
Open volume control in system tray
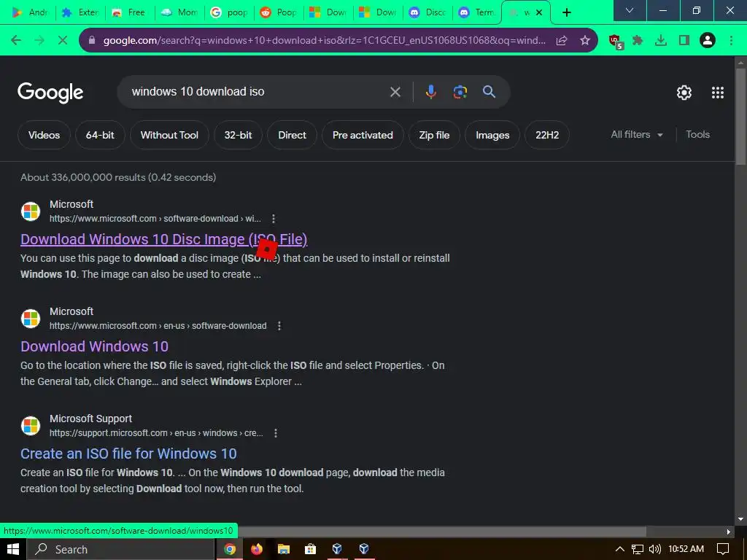tap(655, 549)
